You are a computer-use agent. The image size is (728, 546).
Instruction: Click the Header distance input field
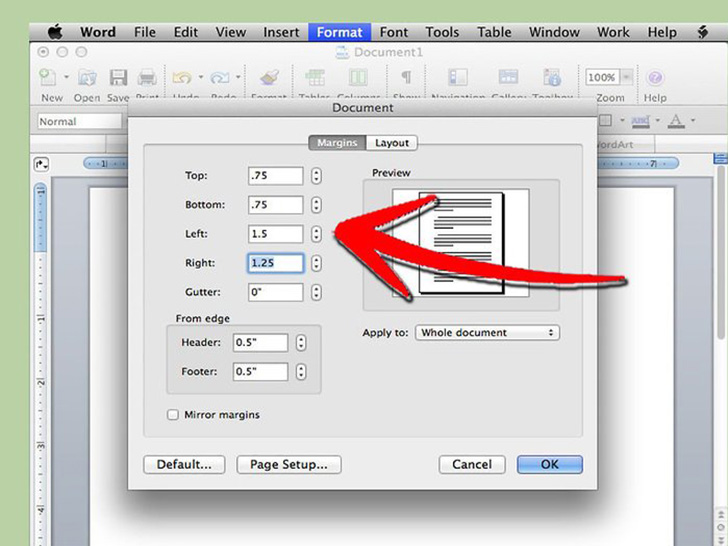(x=260, y=343)
